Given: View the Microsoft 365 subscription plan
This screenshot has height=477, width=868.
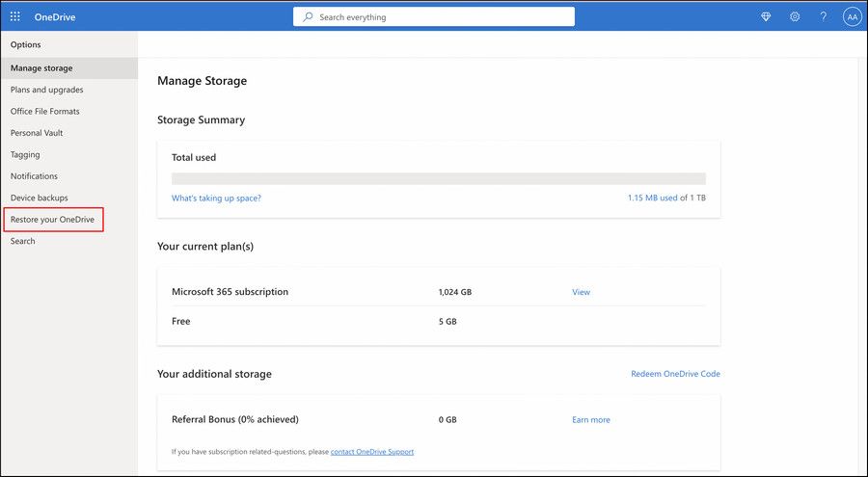Looking at the screenshot, I should (581, 292).
